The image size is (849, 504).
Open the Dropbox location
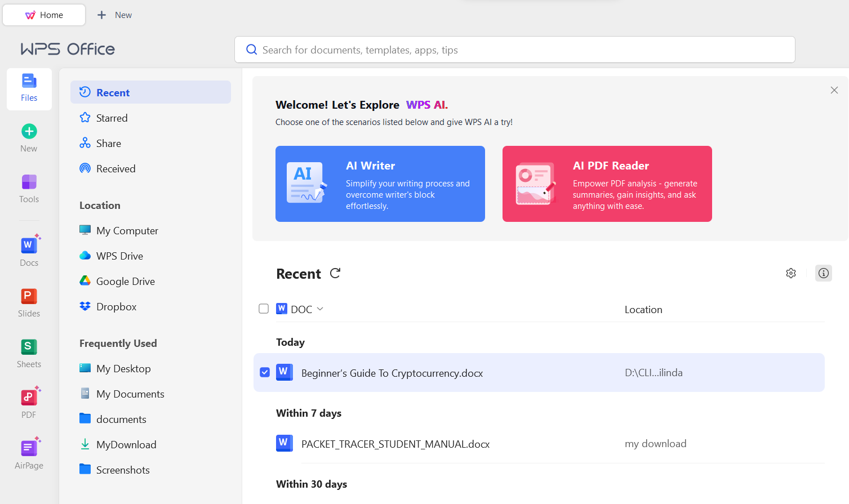coord(116,306)
